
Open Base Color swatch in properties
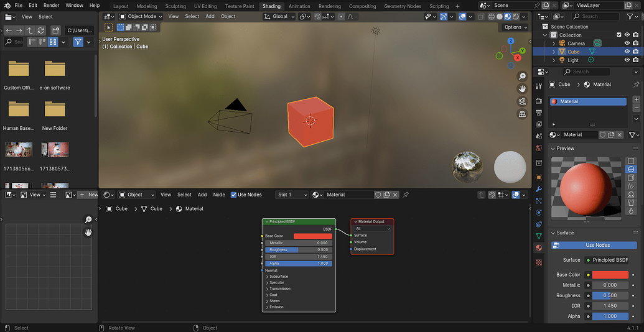point(610,275)
